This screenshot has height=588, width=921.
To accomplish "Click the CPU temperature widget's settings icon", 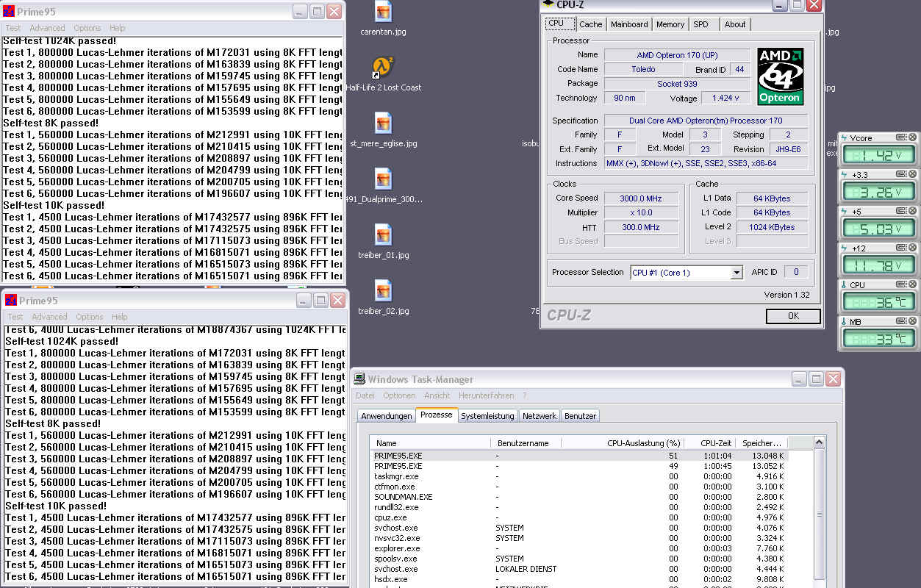I will click(901, 284).
